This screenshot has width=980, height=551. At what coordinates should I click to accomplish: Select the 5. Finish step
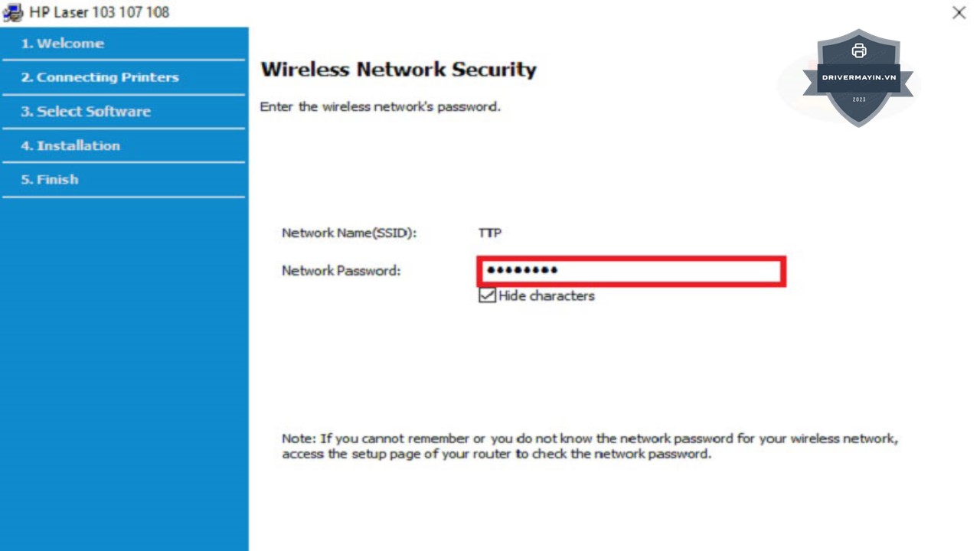pyautogui.click(x=50, y=179)
